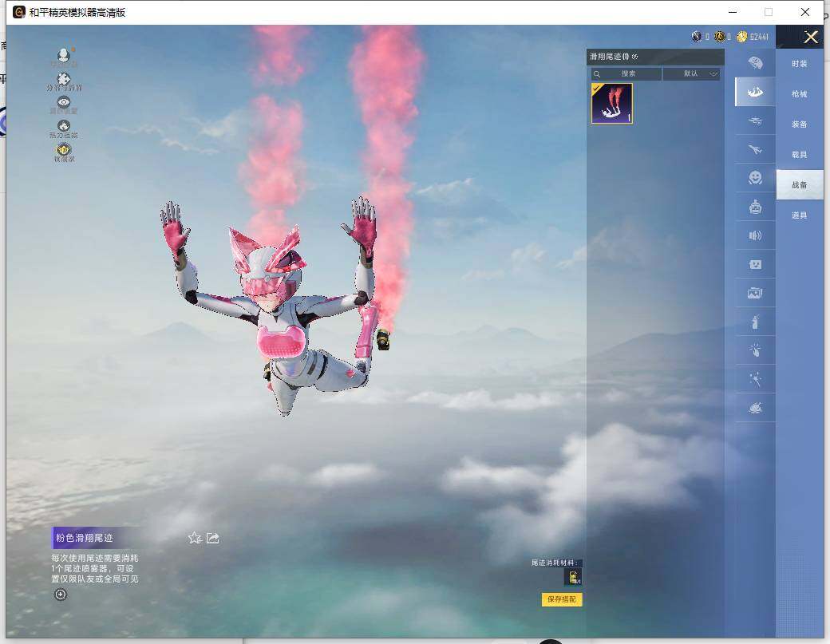Image resolution: width=830 pixels, height=644 pixels.
Task: Open the smiley emote category icon
Action: pos(754,177)
